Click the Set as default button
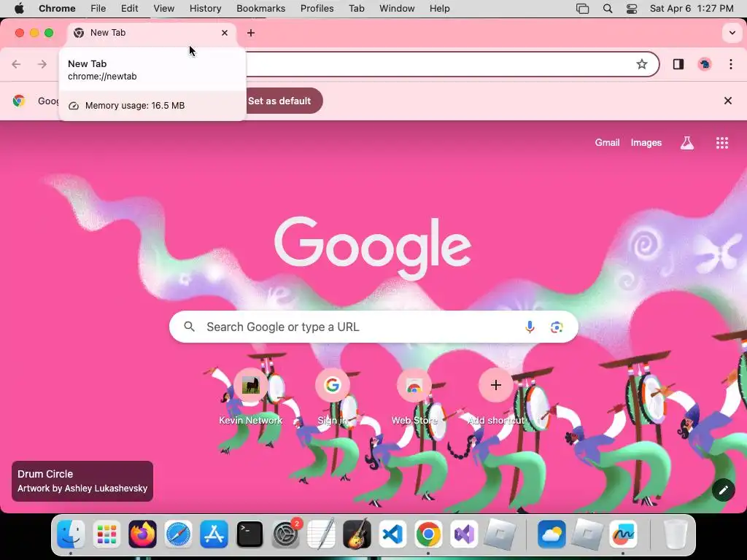The height and width of the screenshot is (560, 747). click(279, 101)
